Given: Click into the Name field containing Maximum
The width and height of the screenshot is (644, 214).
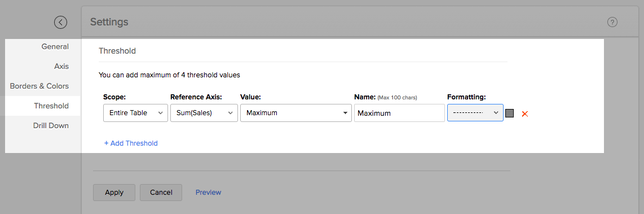Looking at the screenshot, I should click(399, 113).
